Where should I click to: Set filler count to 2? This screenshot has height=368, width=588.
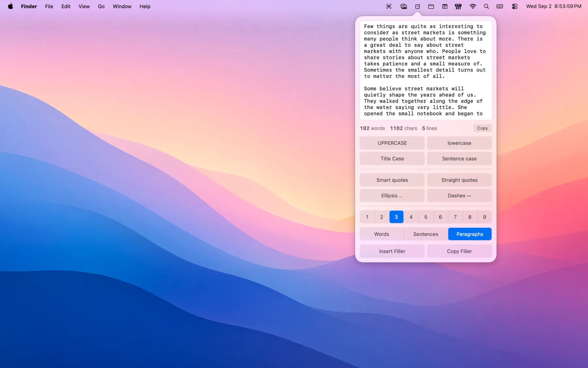[x=382, y=217]
